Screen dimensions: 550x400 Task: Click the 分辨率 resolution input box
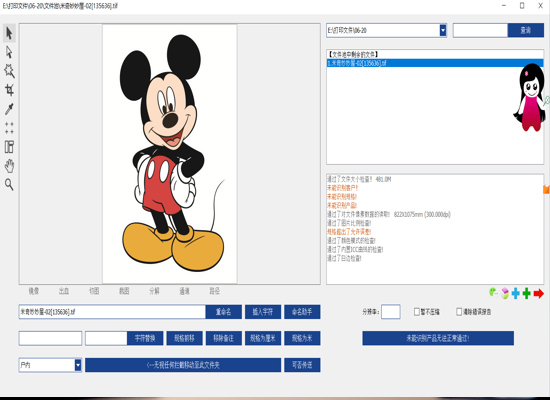pyautogui.click(x=391, y=312)
